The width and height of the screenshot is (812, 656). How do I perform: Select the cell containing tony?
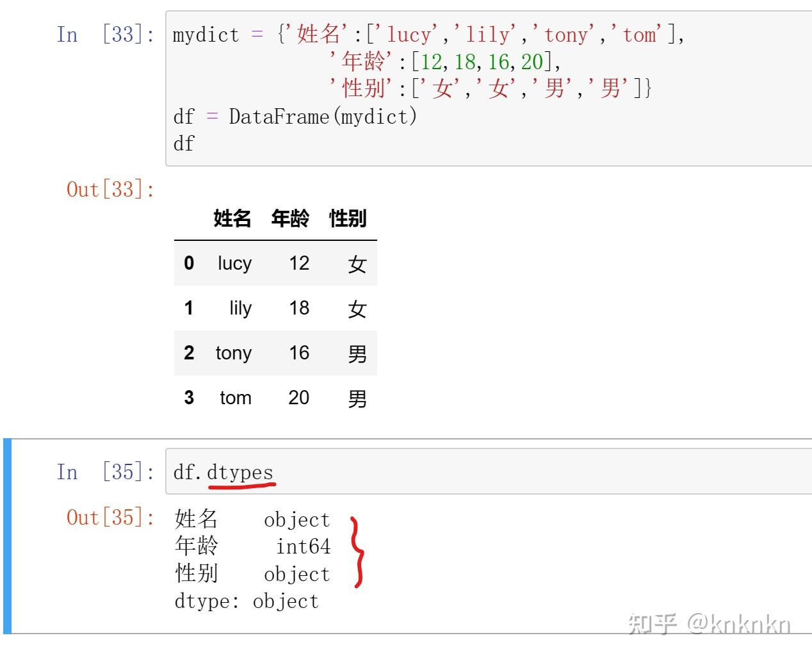coord(233,353)
